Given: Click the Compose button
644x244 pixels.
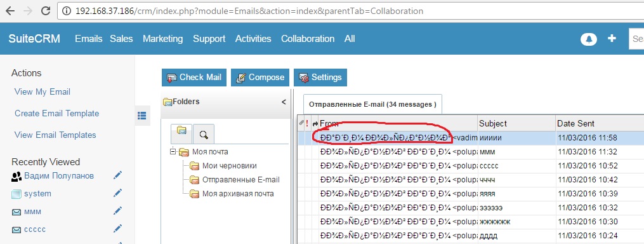Looking at the screenshot, I should tap(260, 78).
